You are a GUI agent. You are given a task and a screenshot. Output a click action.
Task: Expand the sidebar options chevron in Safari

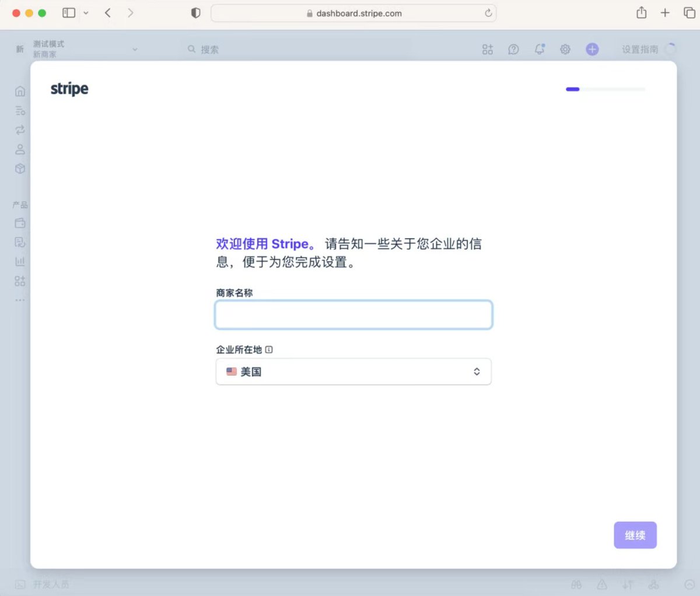(x=86, y=13)
